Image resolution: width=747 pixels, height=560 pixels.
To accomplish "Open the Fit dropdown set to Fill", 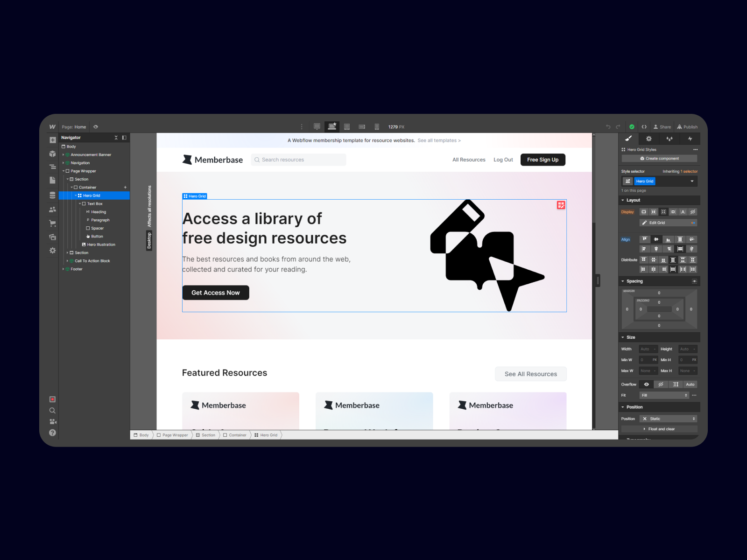I will [664, 395].
